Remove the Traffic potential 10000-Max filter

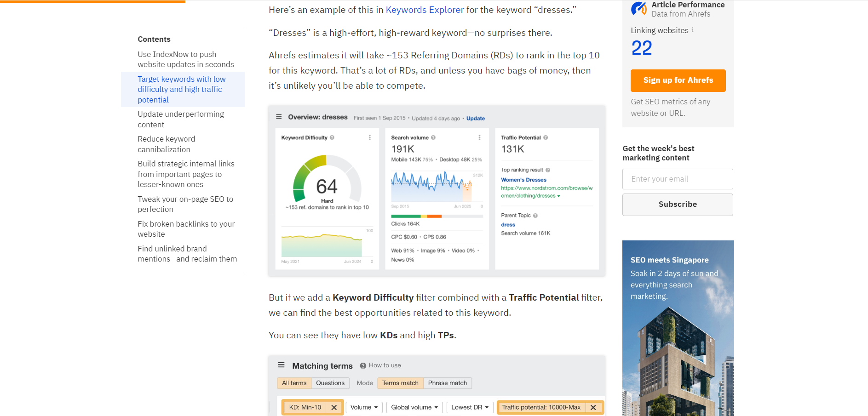click(593, 407)
